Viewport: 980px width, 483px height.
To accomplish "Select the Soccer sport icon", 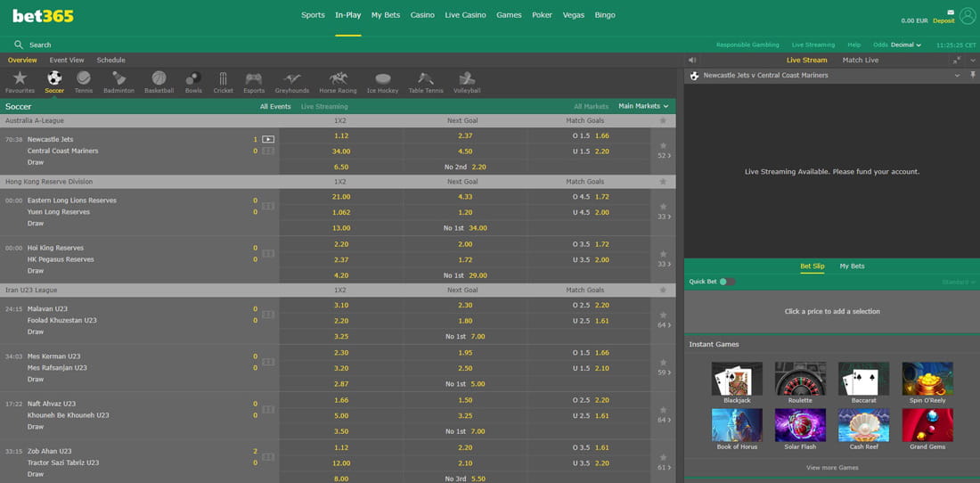I will pos(54,78).
